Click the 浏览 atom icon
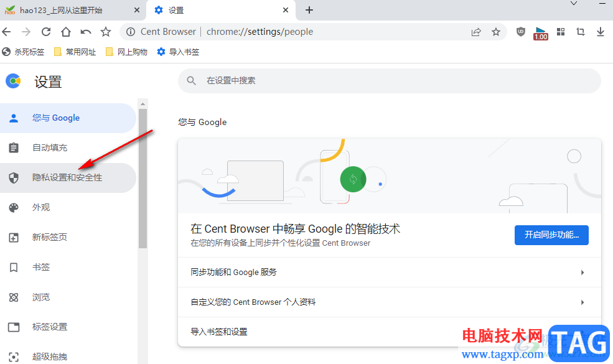Screen dimensions: 613x364 pyautogui.click(x=14, y=297)
